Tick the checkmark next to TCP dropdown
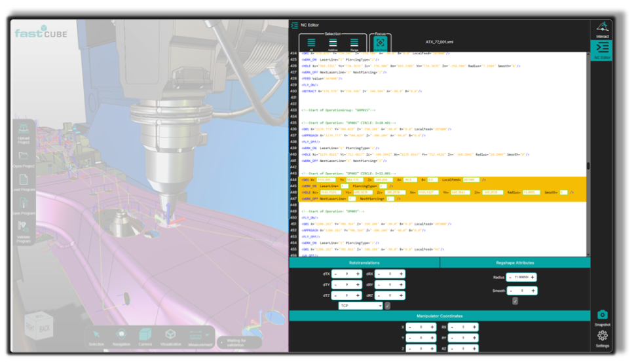 [x=387, y=306]
